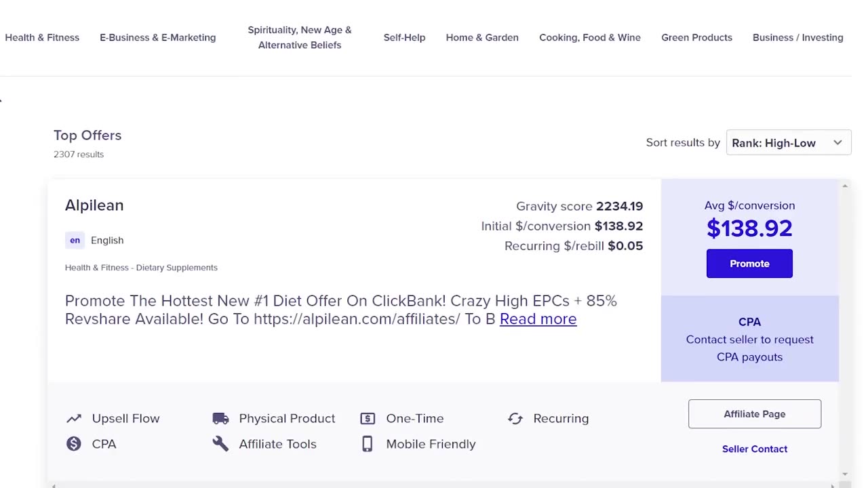Image resolution: width=868 pixels, height=488 pixels.
Task: Click the Affiliate Tools label
Action: (x=277, y=444)
